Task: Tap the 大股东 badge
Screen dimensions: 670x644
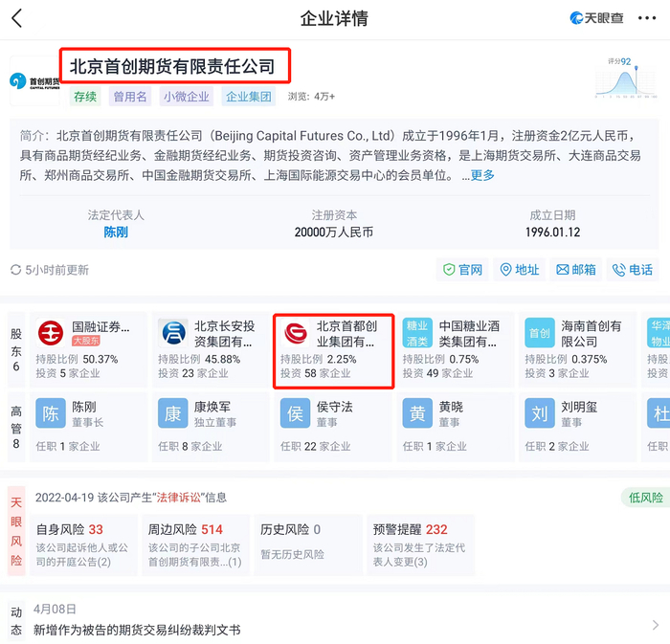Action: pos(86,341)
